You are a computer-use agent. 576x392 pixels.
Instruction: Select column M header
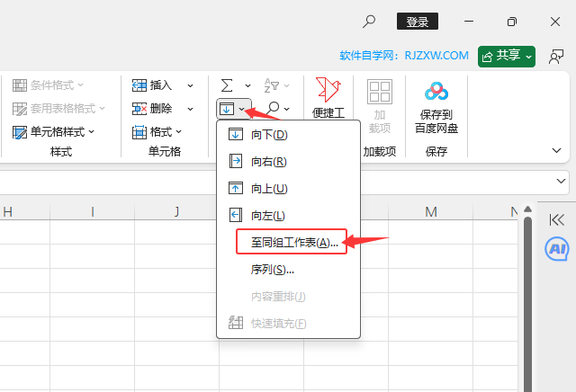430,212
